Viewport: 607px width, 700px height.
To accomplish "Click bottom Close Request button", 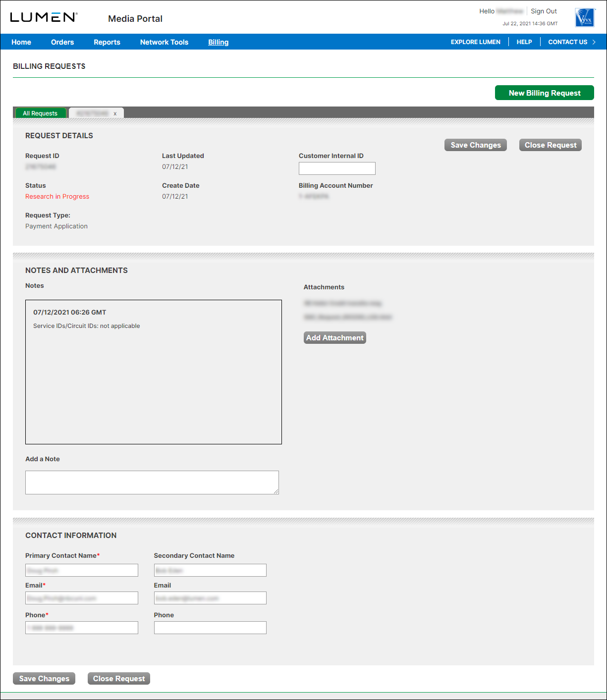I will pos(119,679).
